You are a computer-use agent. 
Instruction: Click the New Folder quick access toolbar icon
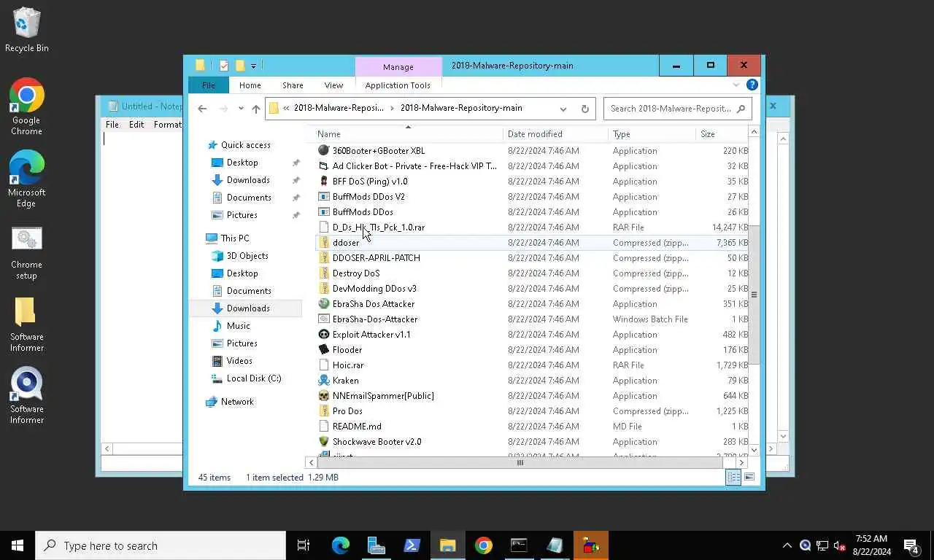(x=239, y=66)
